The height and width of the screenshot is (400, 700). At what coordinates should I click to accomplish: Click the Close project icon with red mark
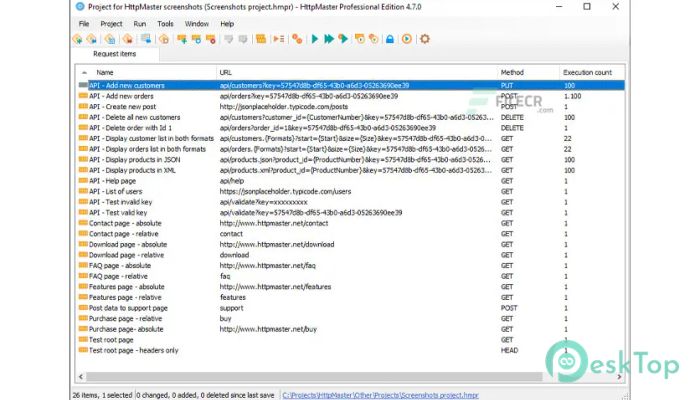point(128,39)
